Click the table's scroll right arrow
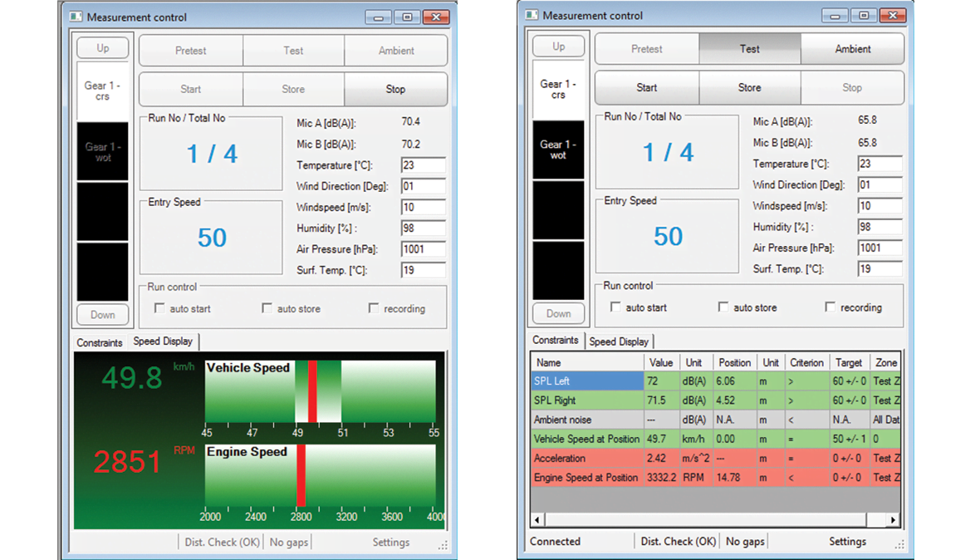This screenshot has width=980, height=560. click(893, 519)
